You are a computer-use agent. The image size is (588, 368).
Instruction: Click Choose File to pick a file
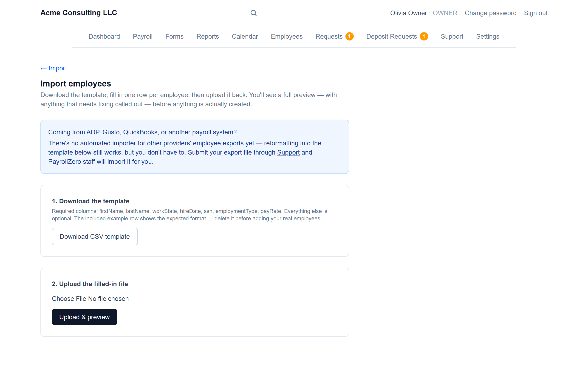69,299
